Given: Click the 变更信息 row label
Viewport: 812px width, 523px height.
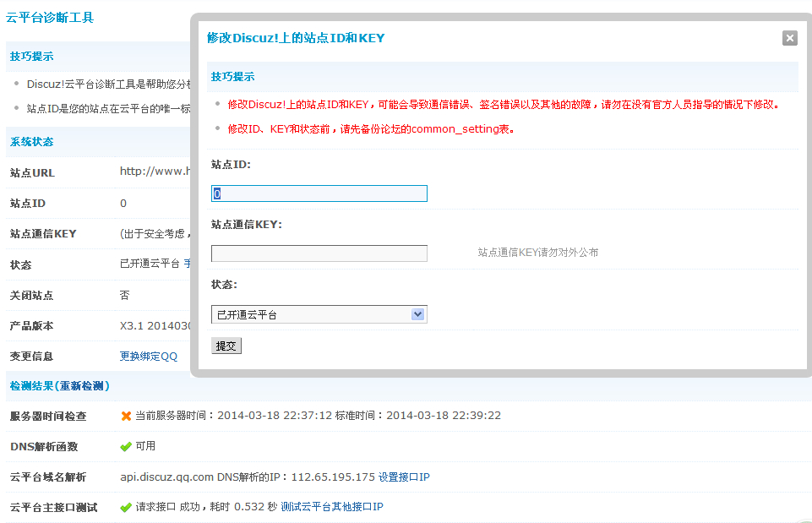Looking at the screenshot, I should [31, 357].
